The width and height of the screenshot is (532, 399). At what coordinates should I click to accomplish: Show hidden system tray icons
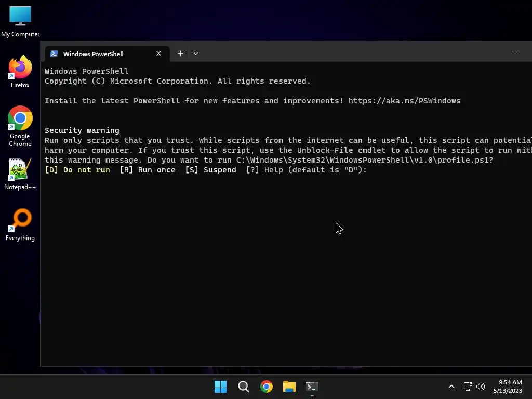451,387
